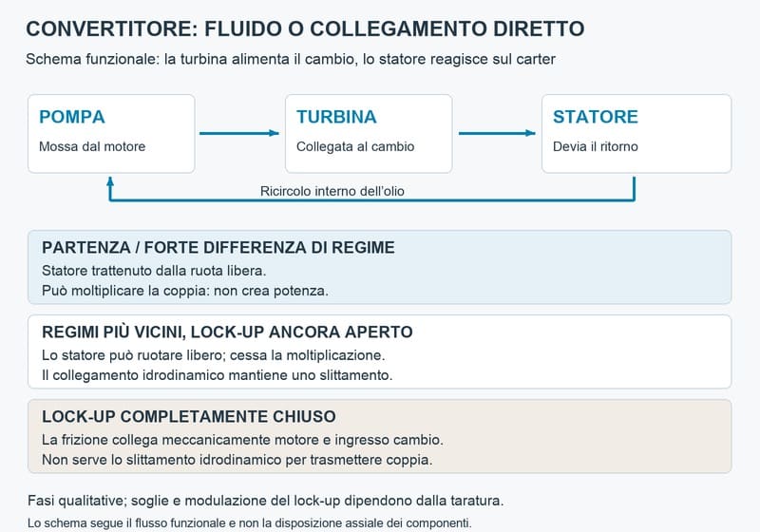Screen dimensions: 760x532
Task: Click 'Collegata al cambio' text
Action: tap(355, 146)
